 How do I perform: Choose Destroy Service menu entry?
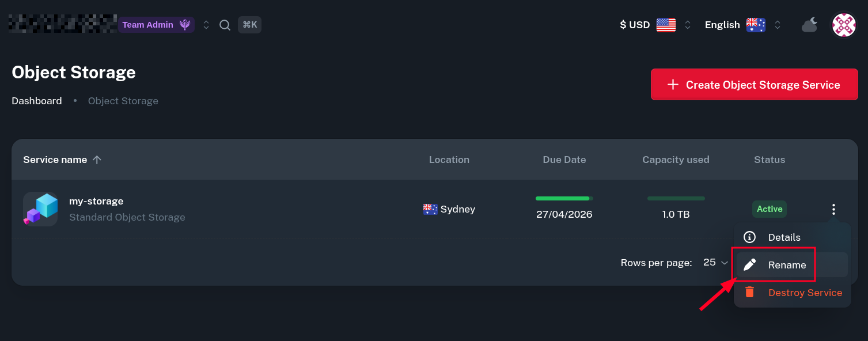point(805,293)
